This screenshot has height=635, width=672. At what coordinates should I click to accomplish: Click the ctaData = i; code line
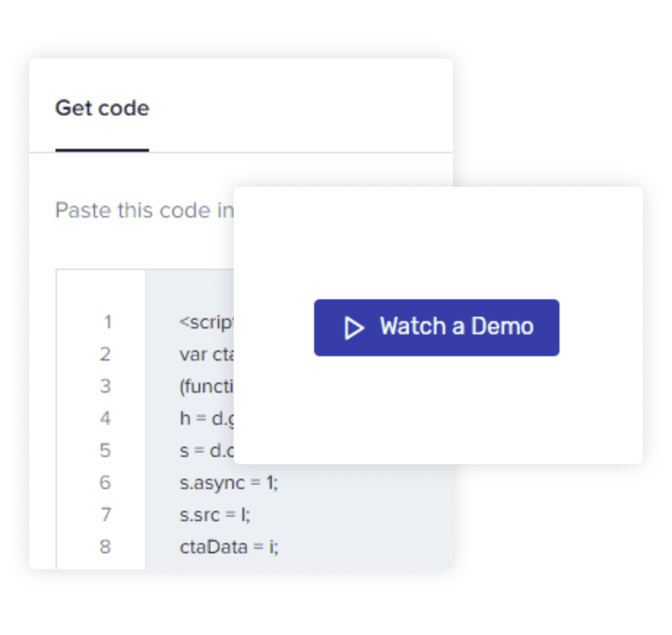click(229, 547)
